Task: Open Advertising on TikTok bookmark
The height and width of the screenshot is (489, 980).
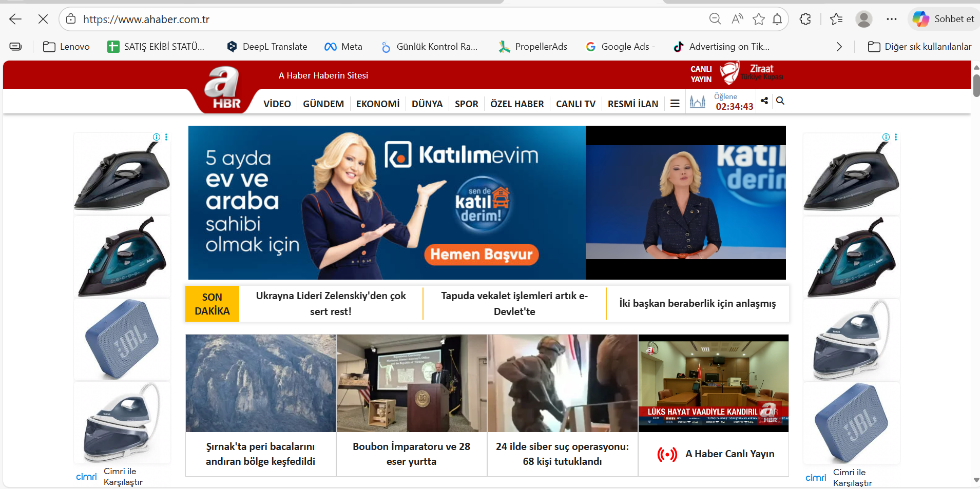Action: [722, 47]
